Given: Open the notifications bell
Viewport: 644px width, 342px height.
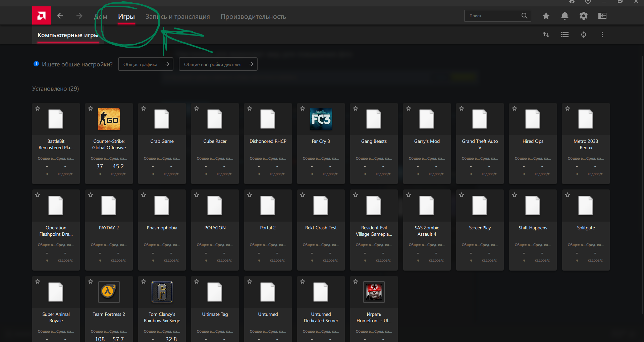Looking at the screenshot, I should tap(565, 16).
